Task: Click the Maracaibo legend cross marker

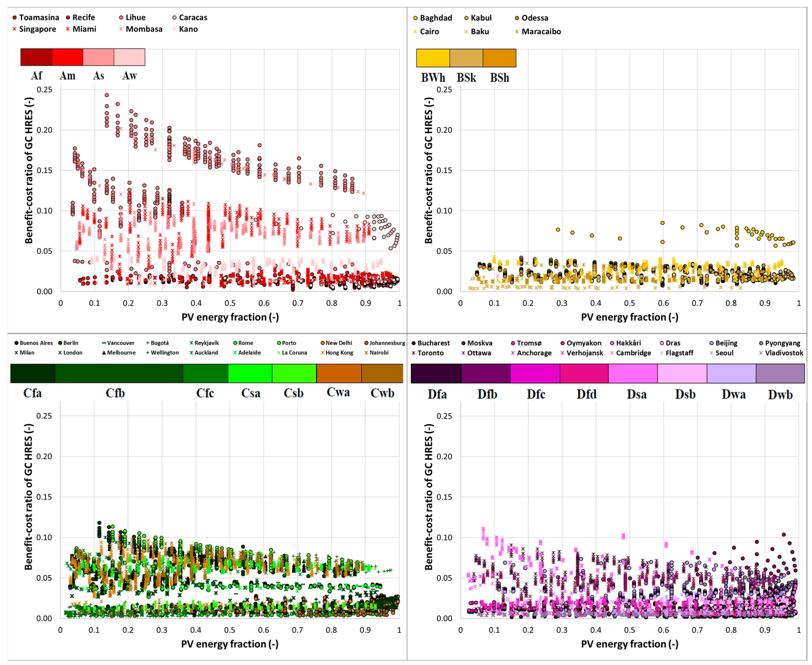Action: [x=517, y=32]
